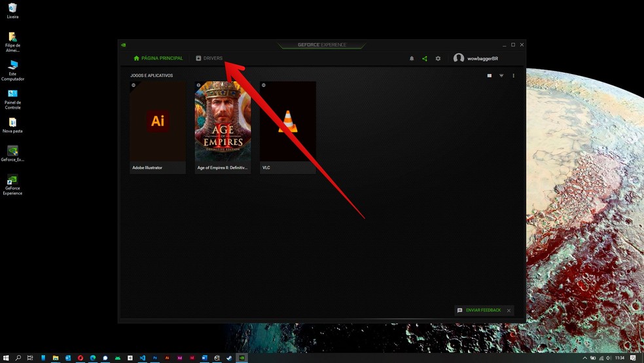Open InDesign from the taskbar
This screenshot has height=363, width=644.
point(192,358)
